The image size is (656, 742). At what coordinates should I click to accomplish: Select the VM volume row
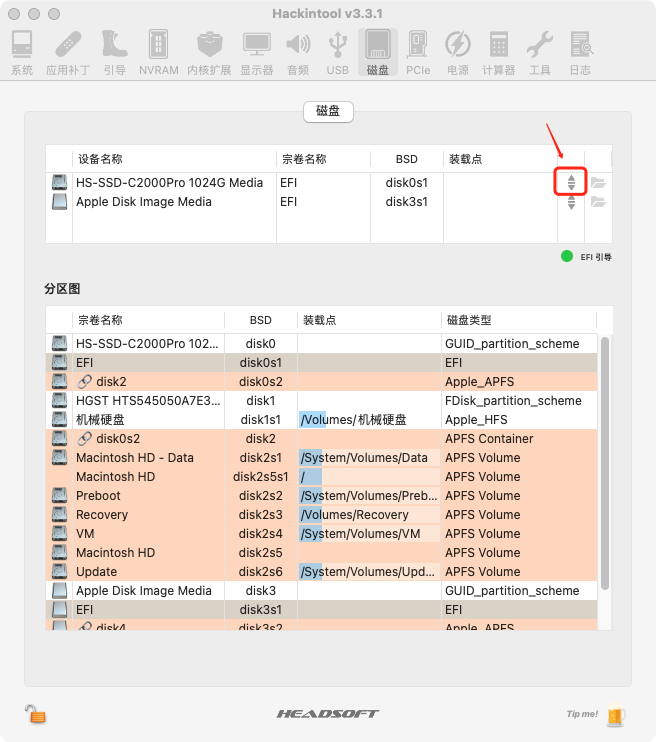[322, 534]
